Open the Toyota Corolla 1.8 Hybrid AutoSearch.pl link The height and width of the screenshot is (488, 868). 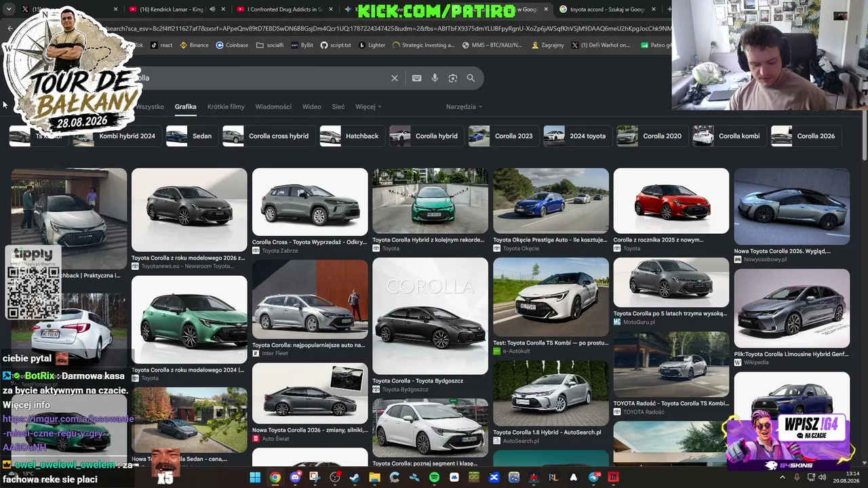pyautogui.click(x=547, y=432)
